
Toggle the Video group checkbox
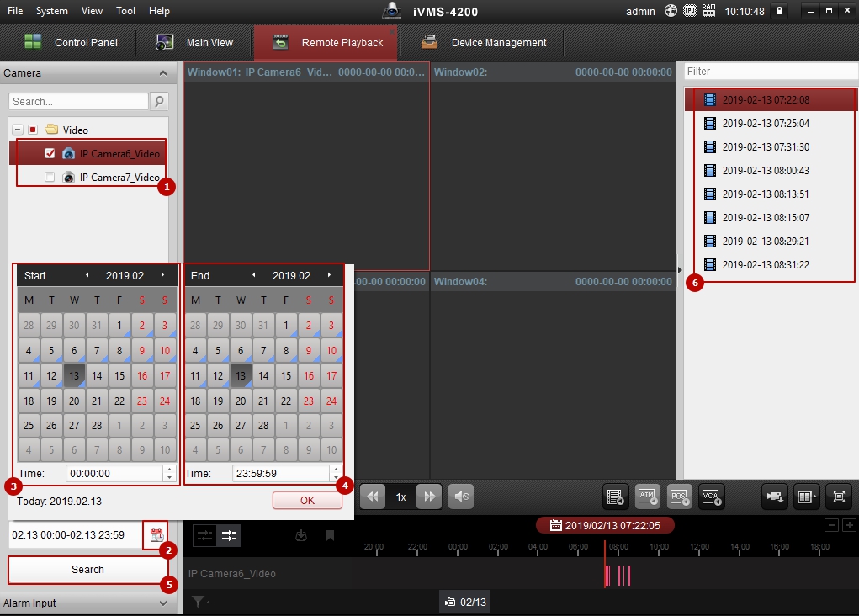[33, 130]
